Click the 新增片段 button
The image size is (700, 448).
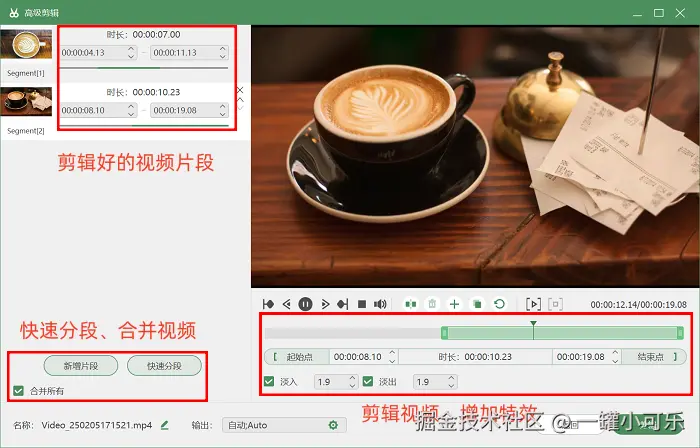click(x=81, y=366)
